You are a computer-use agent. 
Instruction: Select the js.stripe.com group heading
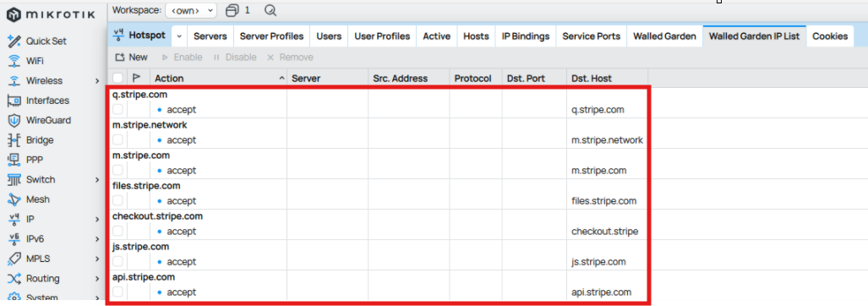[x=140, y=246]
